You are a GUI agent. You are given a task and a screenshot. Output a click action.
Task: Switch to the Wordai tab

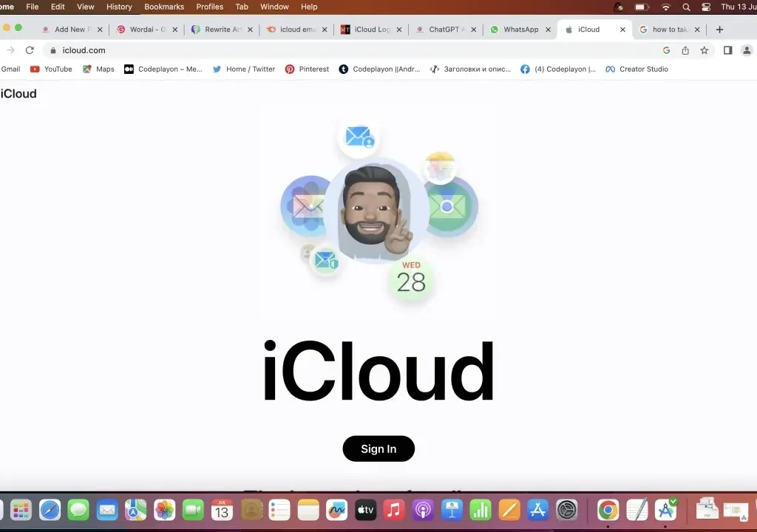pyautogui.click(x=147, y=30)
